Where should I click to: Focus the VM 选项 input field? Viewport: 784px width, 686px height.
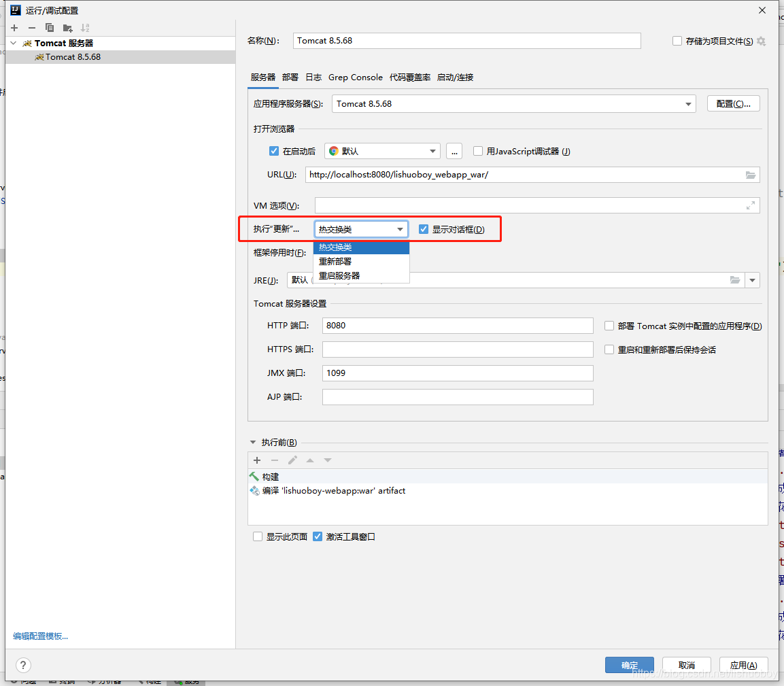[537, 205]
